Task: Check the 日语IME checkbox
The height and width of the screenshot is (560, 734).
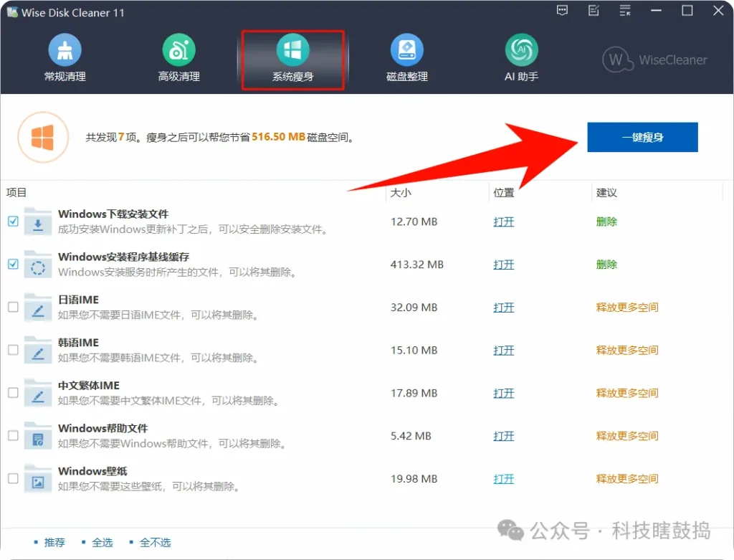Action: click(x=13, y=307)
